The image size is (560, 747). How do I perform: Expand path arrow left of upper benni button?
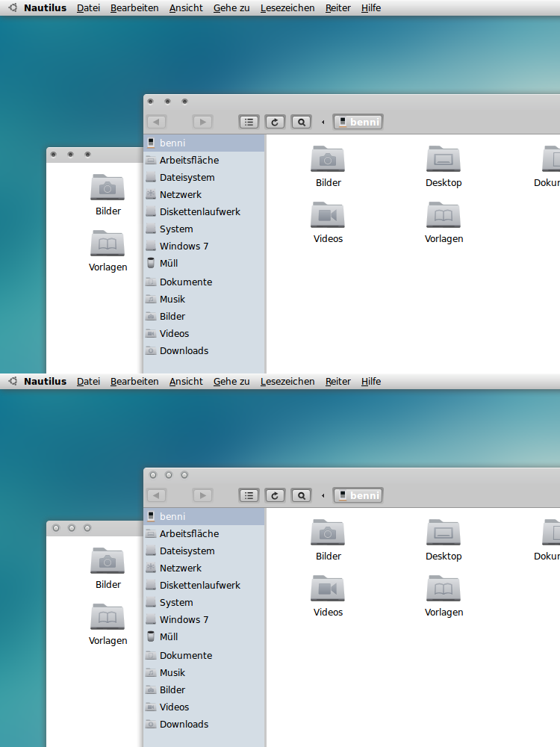[x=323, y=123]
